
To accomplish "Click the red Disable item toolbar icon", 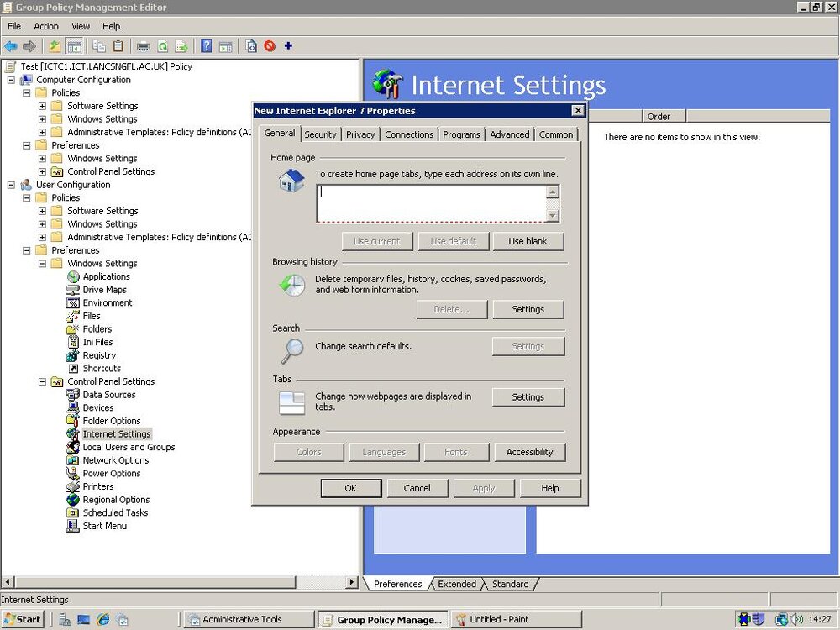I will pos(270,46).
